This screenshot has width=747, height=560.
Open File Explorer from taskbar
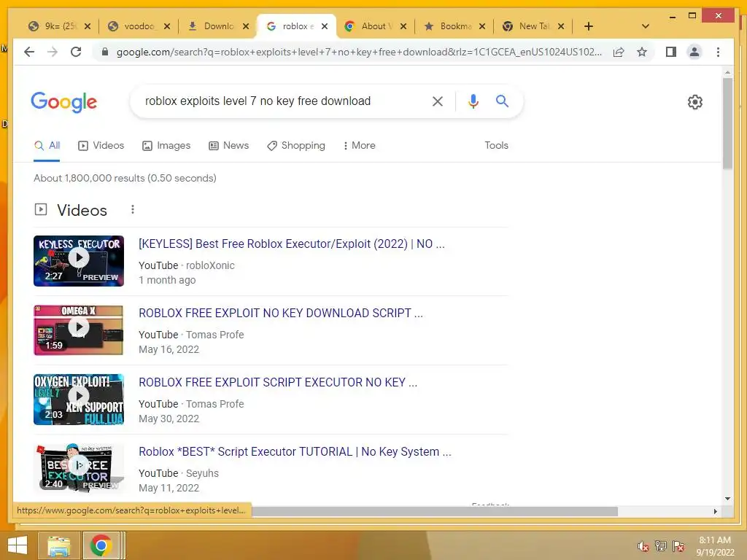tap(58, 545)
